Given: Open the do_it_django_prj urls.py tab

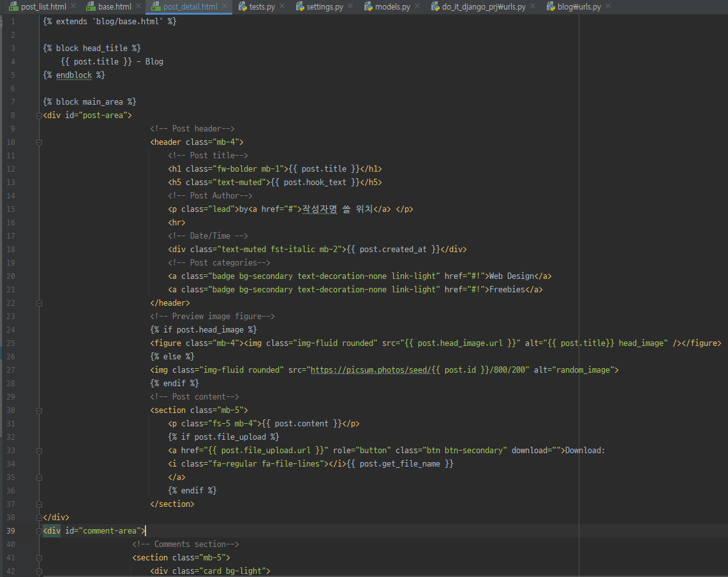Looking at the screenshot, I should (x=484, y=6).
